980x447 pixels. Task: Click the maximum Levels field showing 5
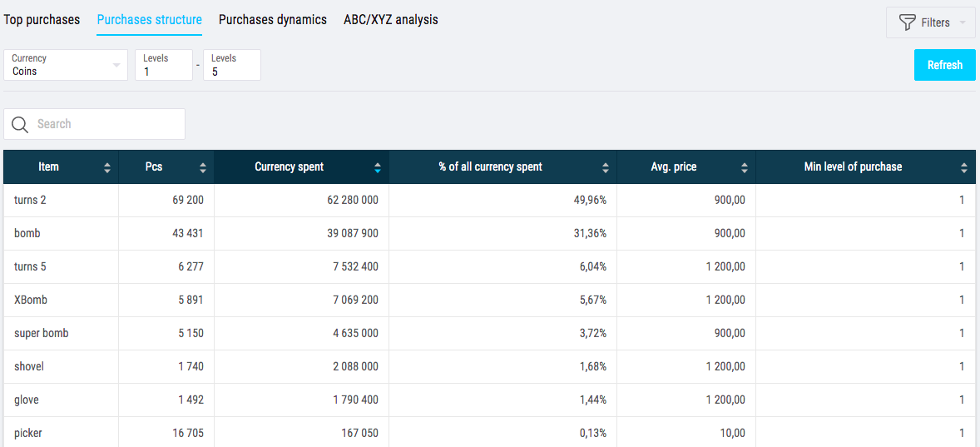[232, 65]
